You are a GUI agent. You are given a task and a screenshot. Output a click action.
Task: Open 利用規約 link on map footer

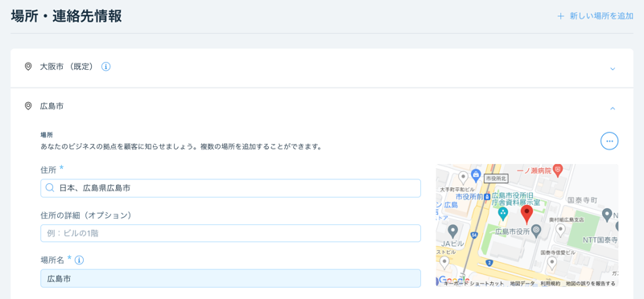click(x=551, y=284)
